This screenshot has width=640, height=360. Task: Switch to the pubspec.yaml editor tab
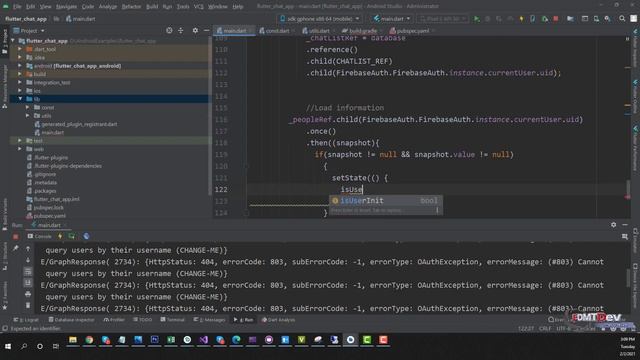coord(411,31)
